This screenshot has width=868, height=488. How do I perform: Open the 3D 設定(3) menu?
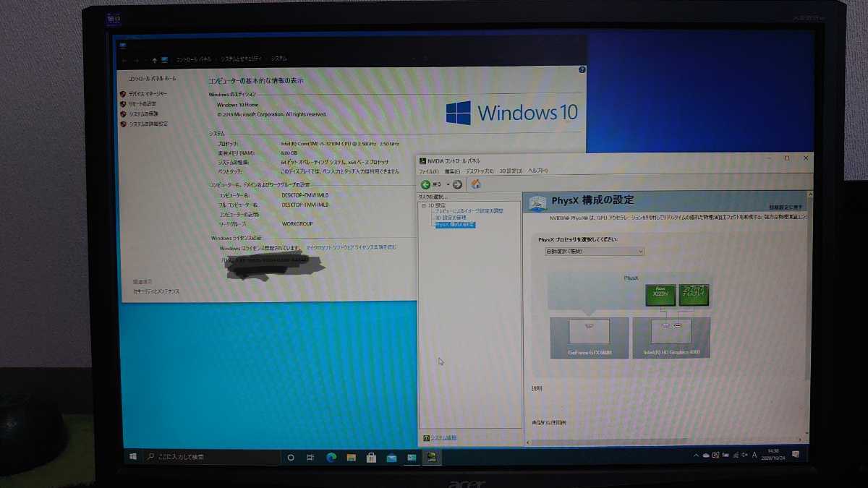(x=511, y=171)
